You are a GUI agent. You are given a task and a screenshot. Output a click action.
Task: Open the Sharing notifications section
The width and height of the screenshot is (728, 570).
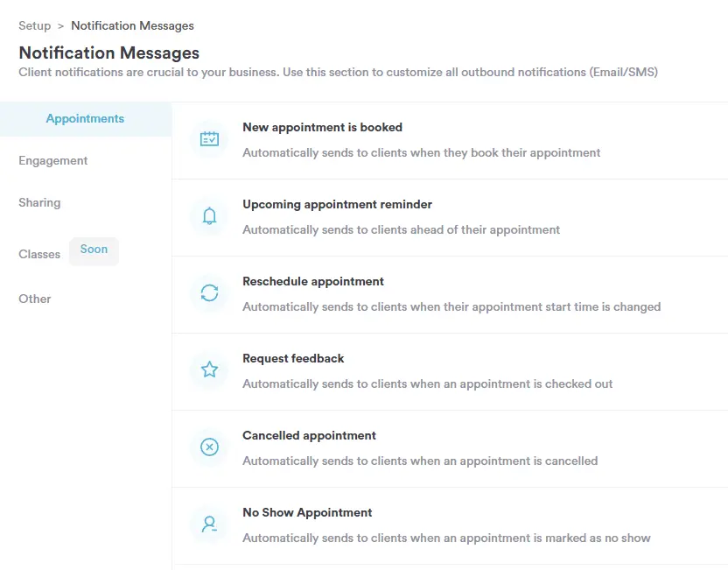pyautogui.click(x=39, y=202)
